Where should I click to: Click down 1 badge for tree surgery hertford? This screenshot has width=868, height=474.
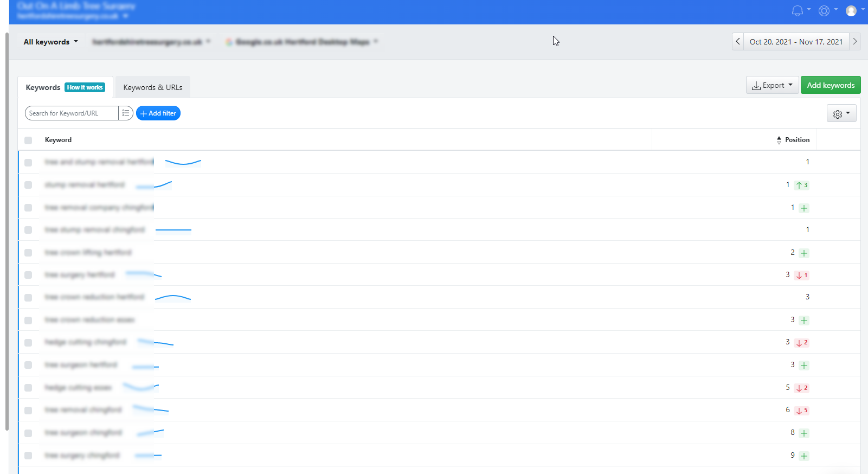click(x=802, y=275)
